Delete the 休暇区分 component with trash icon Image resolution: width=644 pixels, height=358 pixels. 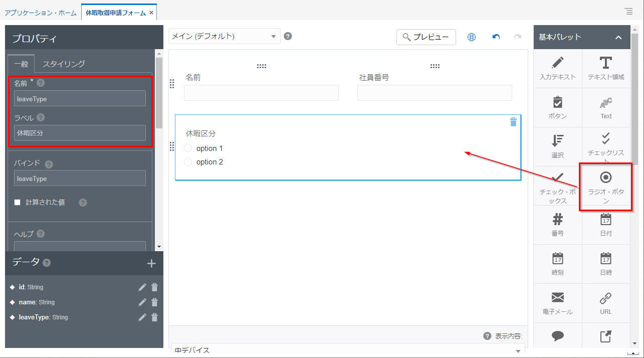(513, 122)
